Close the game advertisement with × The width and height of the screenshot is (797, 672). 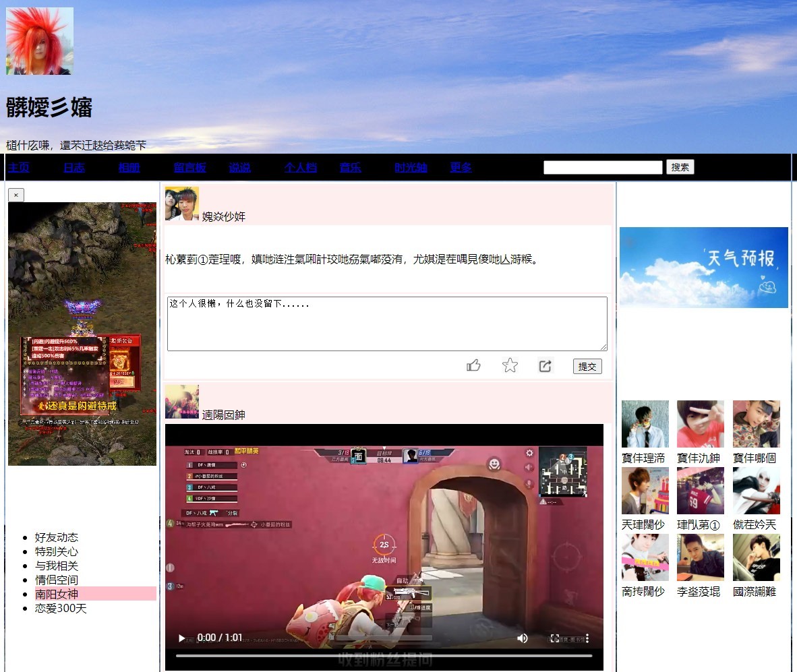(16, 195)
